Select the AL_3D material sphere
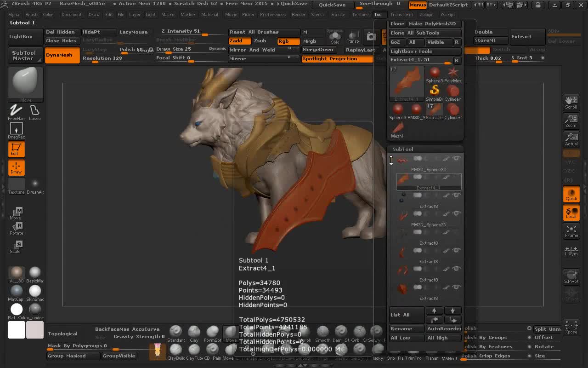588x368 pixels. click(x=17, y=274)
